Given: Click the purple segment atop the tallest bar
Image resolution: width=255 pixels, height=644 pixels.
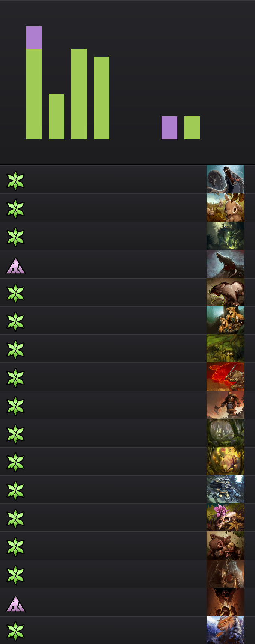Looking at the screenshot, I should pyautogui.click(x=34, y=38).
